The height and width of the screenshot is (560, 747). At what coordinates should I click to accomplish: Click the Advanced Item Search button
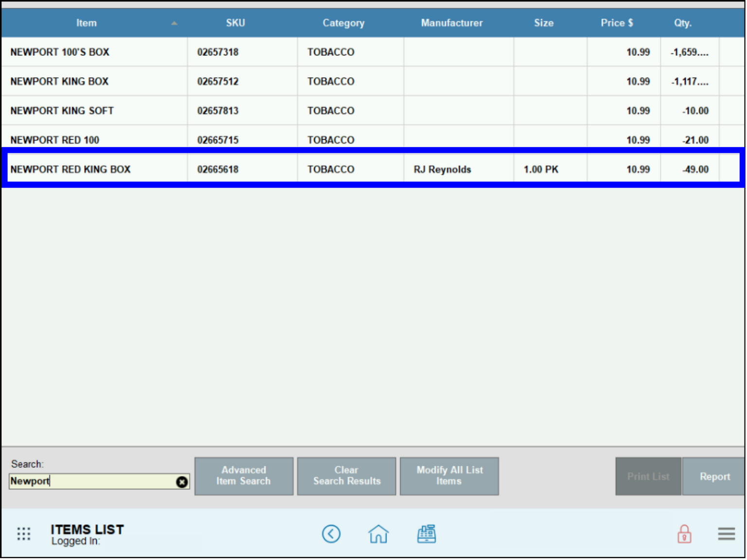click(x=244, y=476)
